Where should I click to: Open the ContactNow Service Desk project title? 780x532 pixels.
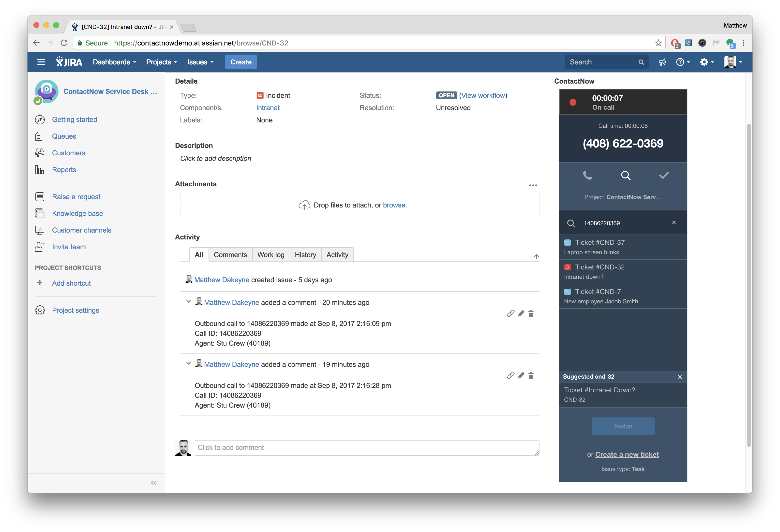click(x=110, y=92)
